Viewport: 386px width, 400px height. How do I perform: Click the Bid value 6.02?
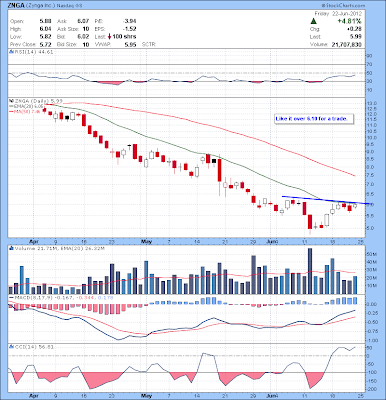(x=83, y=37)
